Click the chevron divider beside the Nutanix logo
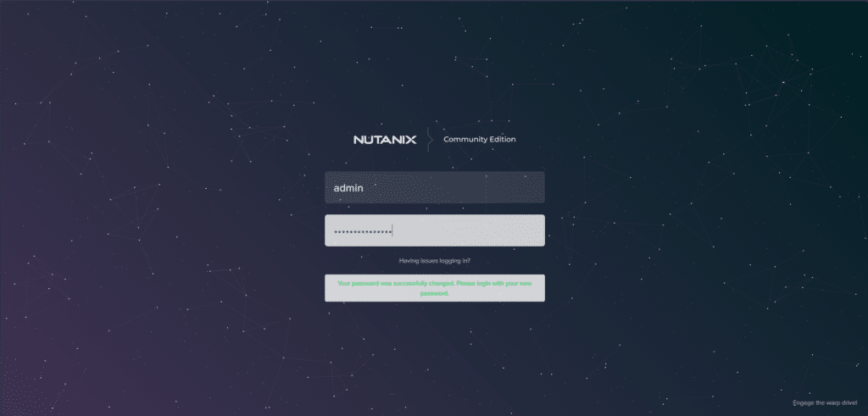This screenshot has width=868, height=416. 430,140
